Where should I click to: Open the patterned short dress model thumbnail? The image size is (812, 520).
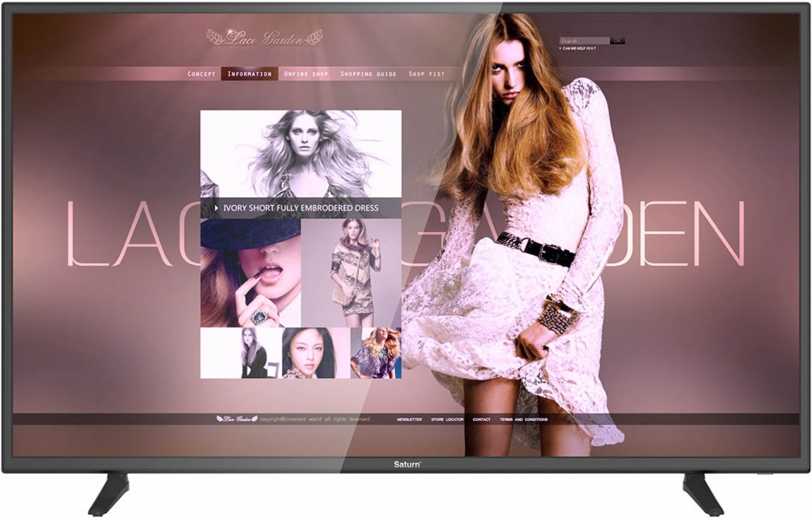[x=351, y=272]
